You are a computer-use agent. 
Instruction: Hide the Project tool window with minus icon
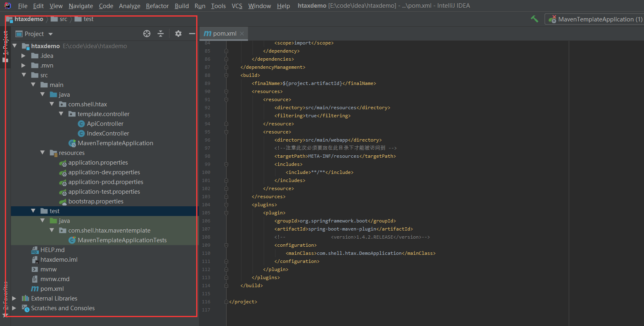coord(192,34)
